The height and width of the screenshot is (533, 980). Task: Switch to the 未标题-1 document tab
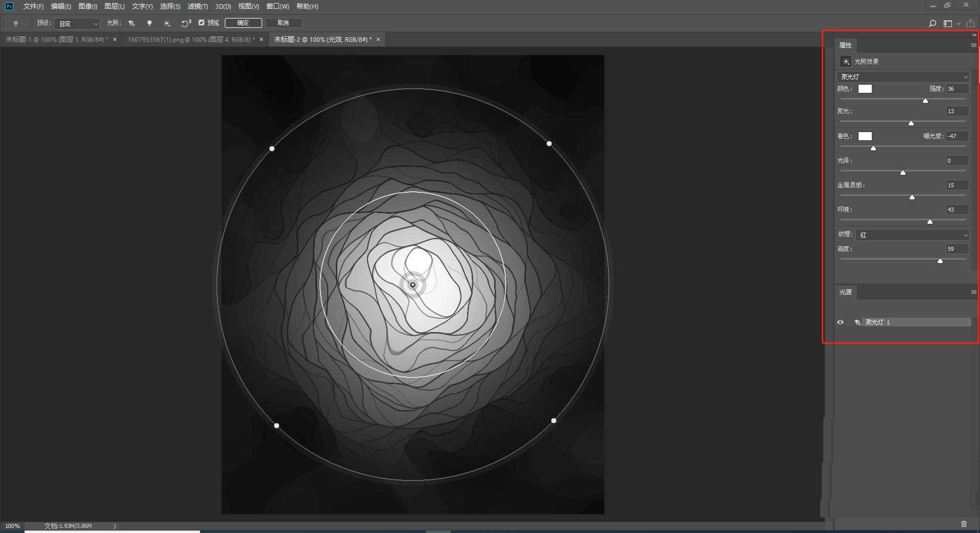(x=57, y=39)
